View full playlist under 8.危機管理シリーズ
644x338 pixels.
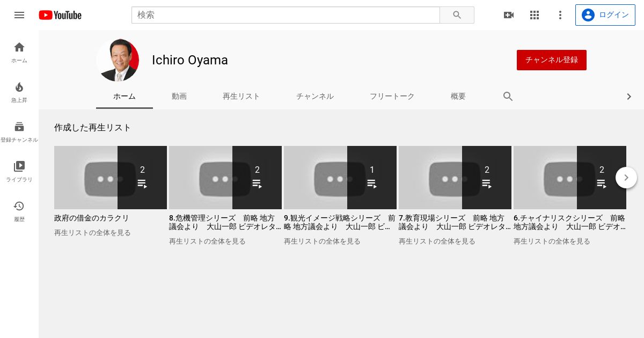click(207, 241)
